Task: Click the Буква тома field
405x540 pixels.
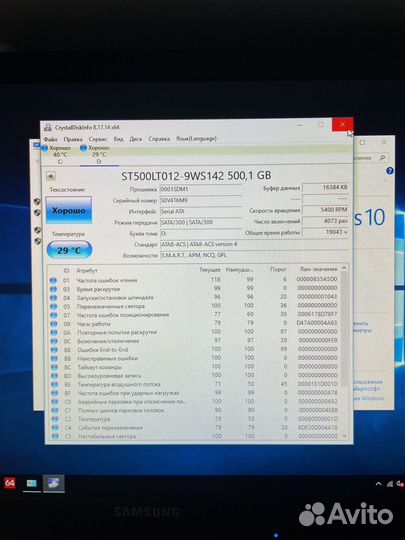Action: pos(201,233)
